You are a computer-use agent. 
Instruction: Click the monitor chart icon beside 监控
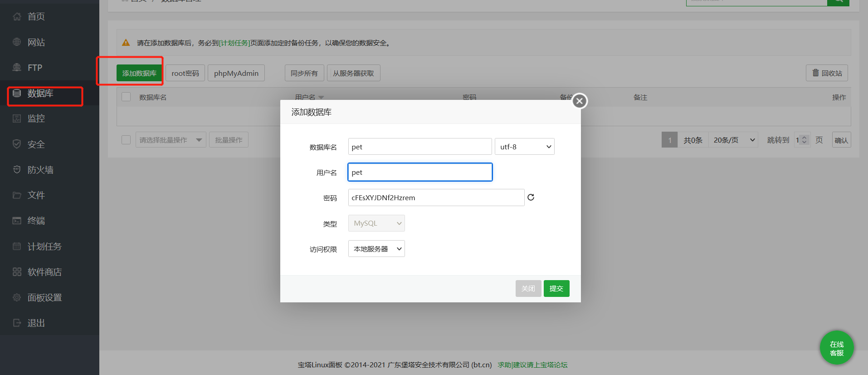click(17, 118)
